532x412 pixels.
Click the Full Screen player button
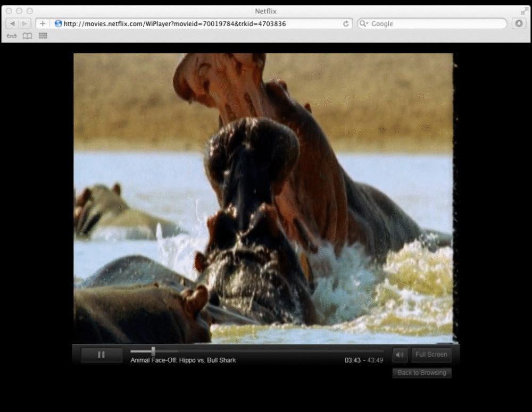pyautogui.click(x=431, y=355)
